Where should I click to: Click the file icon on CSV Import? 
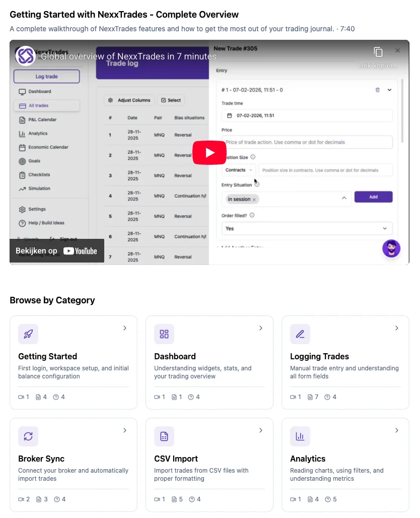tap(164, 436)
